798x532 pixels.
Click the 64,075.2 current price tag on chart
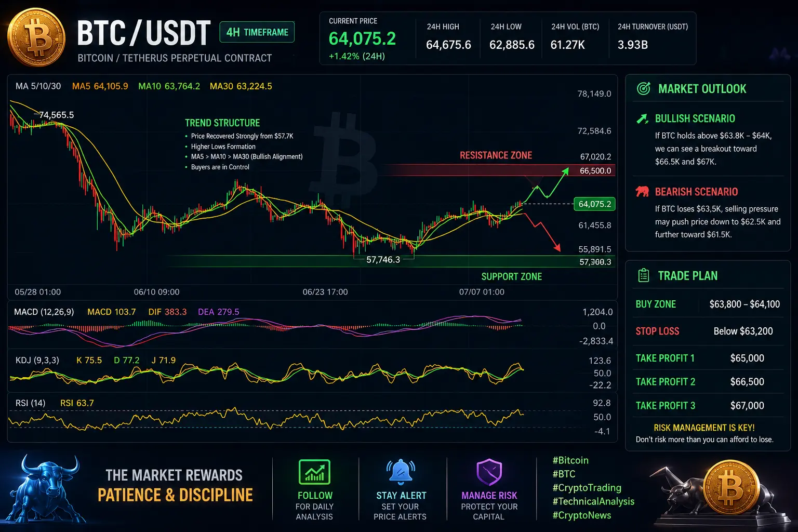[594, 204]
